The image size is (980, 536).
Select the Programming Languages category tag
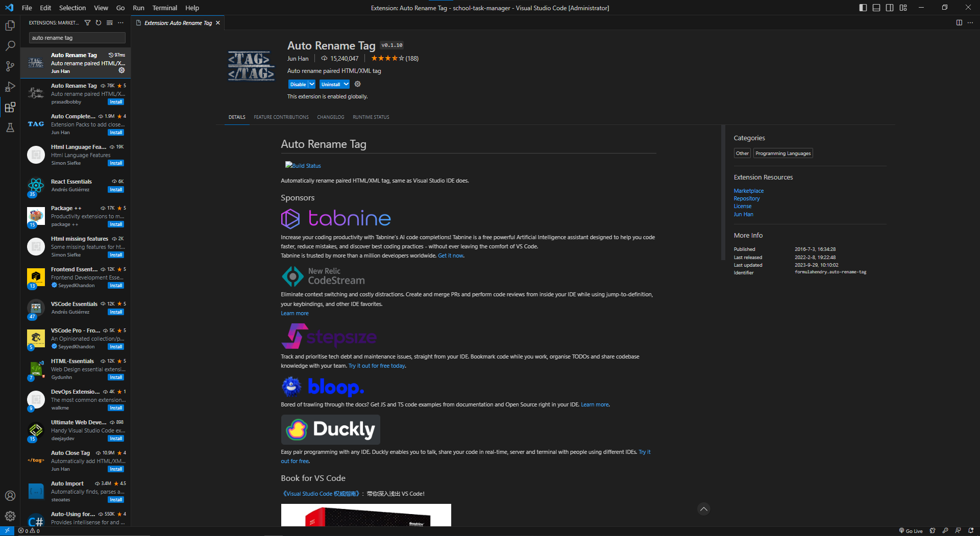(783, 154)
